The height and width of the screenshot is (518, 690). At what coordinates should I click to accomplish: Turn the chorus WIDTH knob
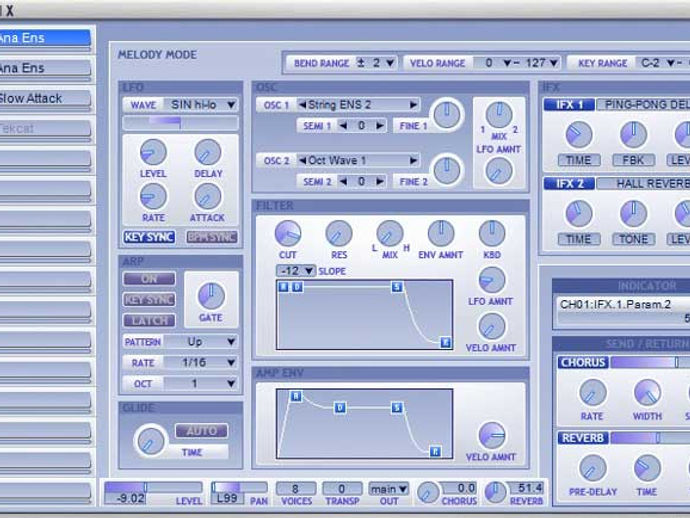[647, 393]
